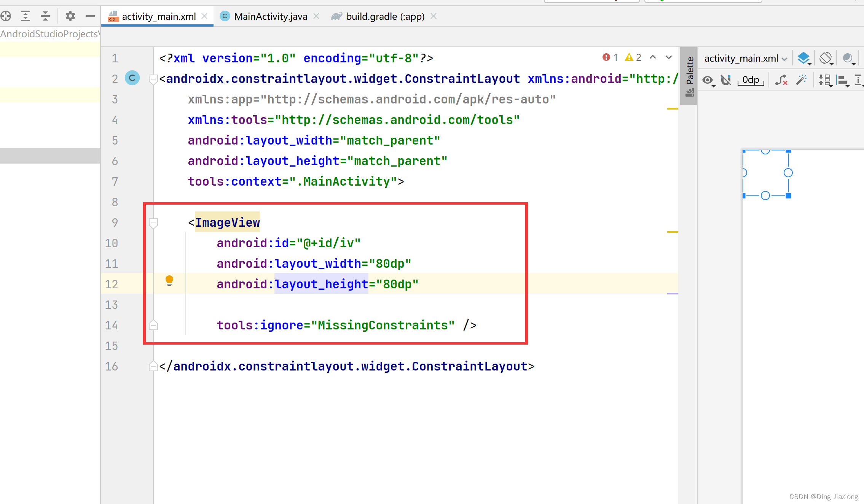Click layout_height attribute on line 12

(317, 284)
